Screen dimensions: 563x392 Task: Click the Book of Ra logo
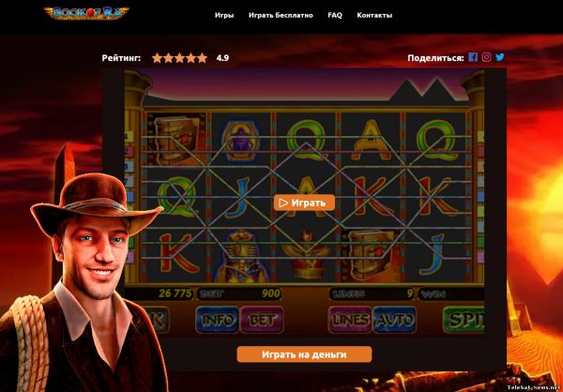click(x=86, y=13)
